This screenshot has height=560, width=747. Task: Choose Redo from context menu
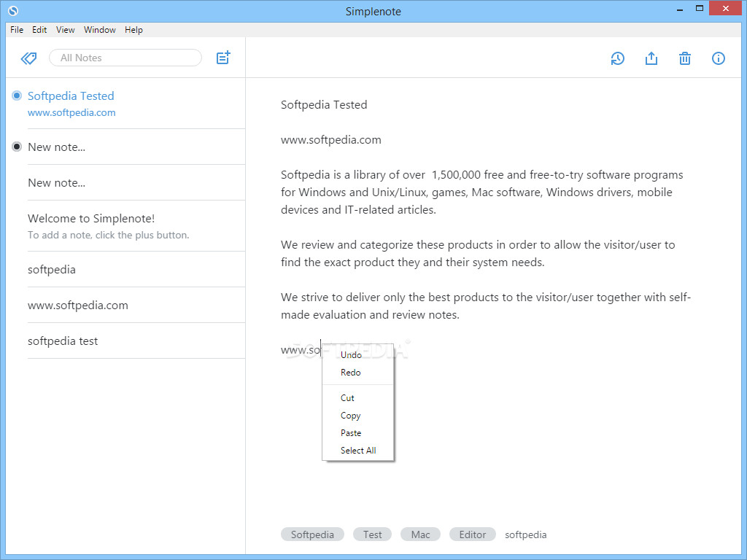[358, 373]
